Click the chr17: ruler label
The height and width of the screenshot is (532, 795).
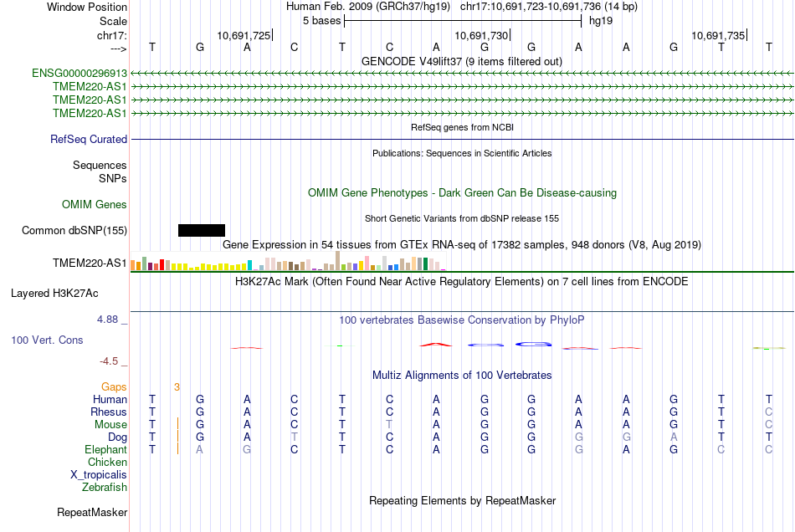pos(111,35)
